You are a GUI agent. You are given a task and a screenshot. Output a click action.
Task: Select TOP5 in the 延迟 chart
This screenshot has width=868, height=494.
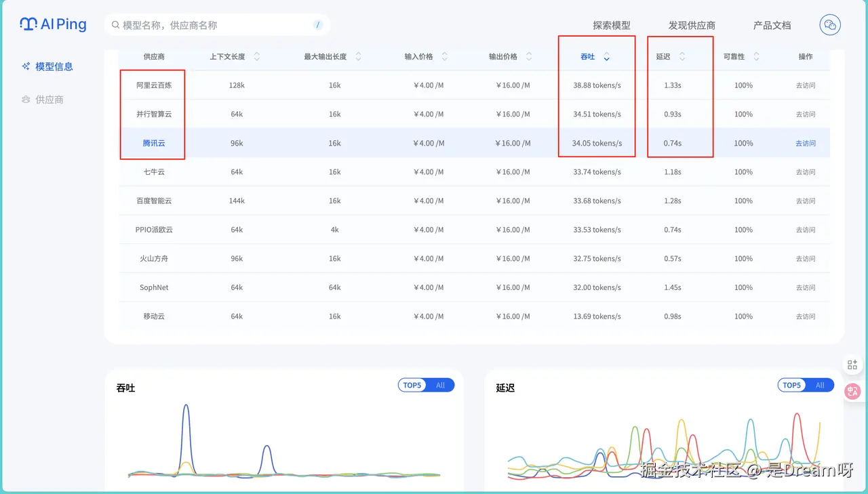point(792,385)
